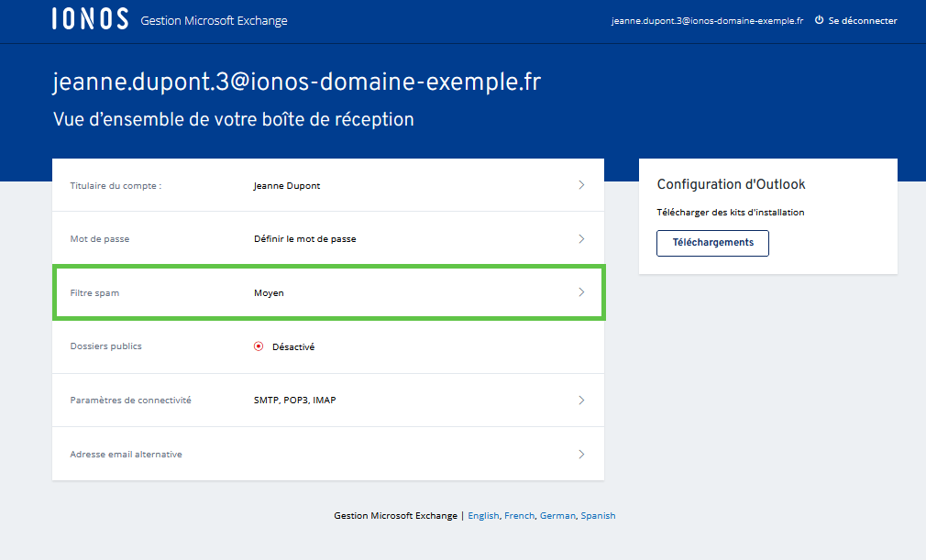Open the Mot de passe chevron arrow
Image resolution: width=926 pixels, height=560 pixels.
[x=581, y=239]
